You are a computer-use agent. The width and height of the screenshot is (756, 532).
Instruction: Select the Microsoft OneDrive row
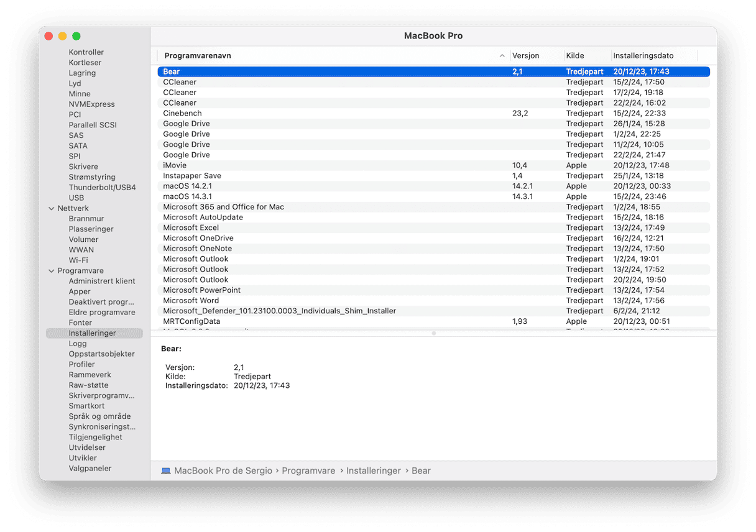(x=433, y=238)
